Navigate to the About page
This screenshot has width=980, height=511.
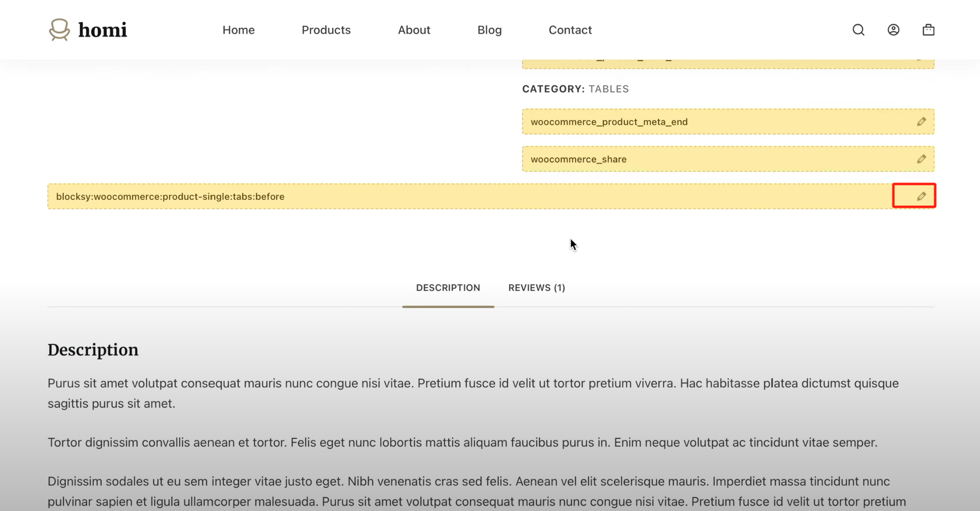[414, 30]
